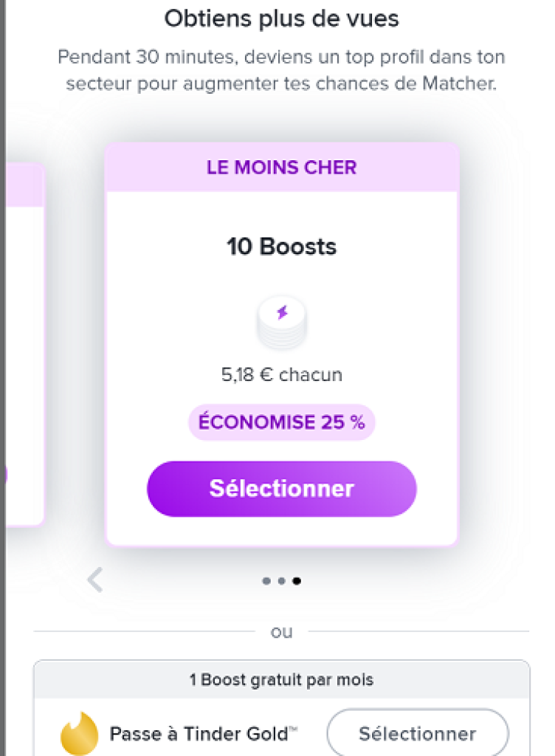Open the previous offer using the left chevron
Screen dimensions: 555x756
[x=94, y=580]
